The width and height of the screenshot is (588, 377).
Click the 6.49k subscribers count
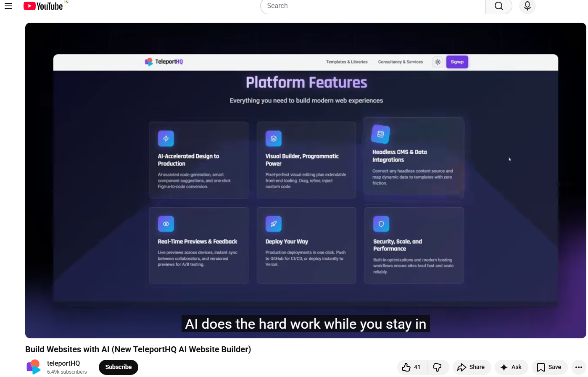[67, 372]
